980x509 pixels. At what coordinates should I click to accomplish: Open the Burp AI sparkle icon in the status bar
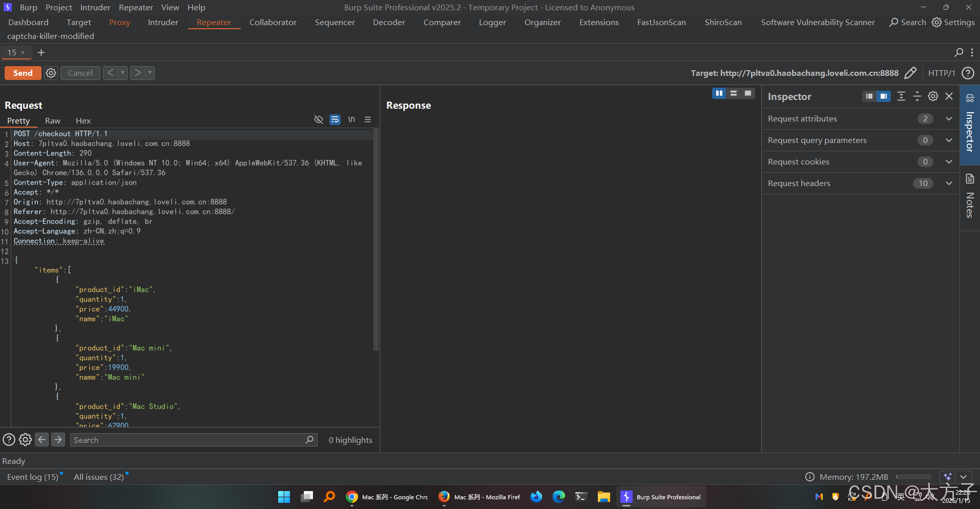pyautogui.click(x=948, y=477)
